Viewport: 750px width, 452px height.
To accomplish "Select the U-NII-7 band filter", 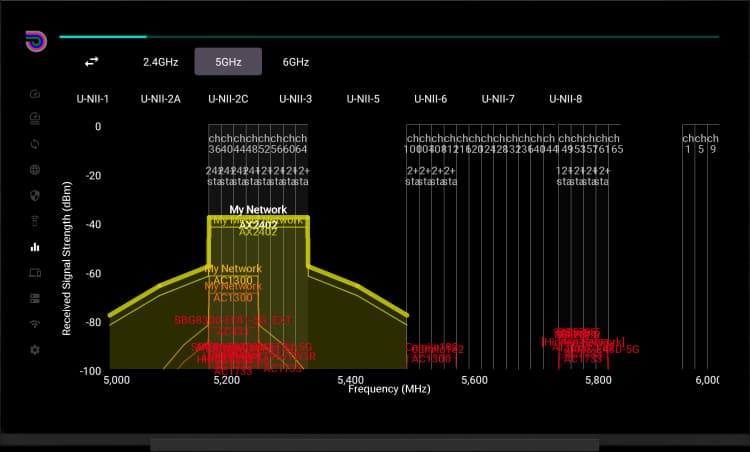I will (498, 99).
